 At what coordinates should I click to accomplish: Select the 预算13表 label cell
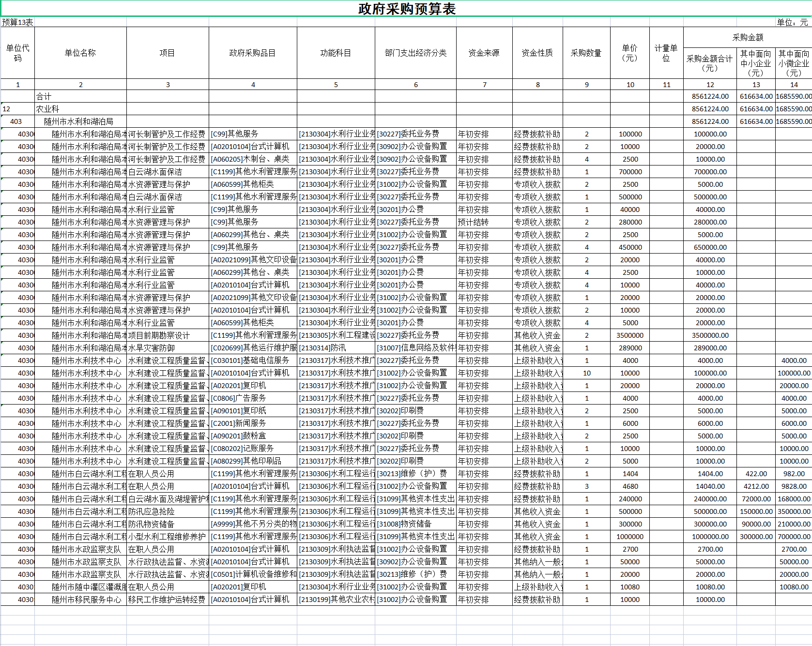[x=17, y=22]
